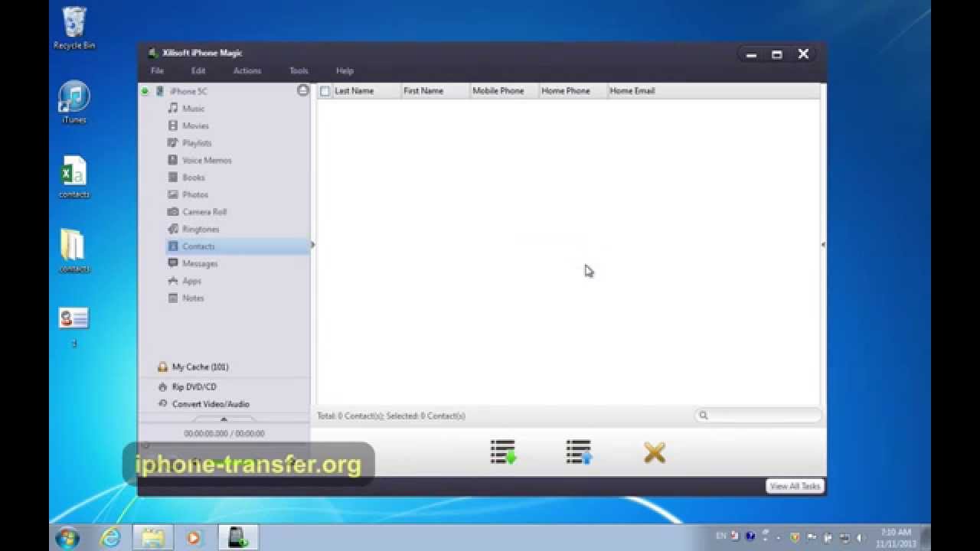Open the Edit menu
Viewport: 980px width, 551px height.
[198, 70]
